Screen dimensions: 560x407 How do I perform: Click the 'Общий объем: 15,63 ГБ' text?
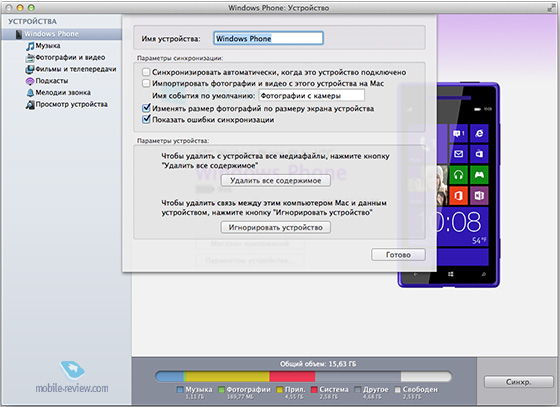coord(318,364)
